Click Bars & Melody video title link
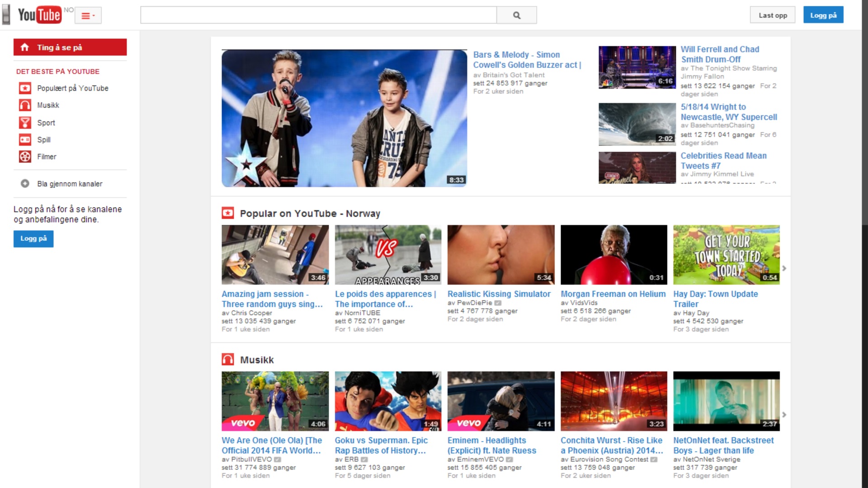The width and height of the screenshot is (868, 488). click(x=527, y=60)
